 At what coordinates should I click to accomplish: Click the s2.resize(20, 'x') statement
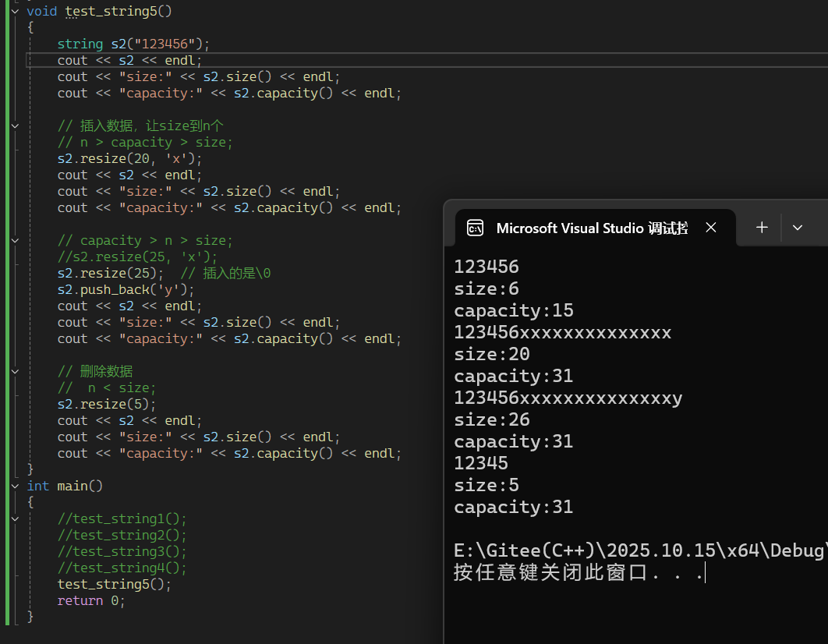[x=129, y=158]
